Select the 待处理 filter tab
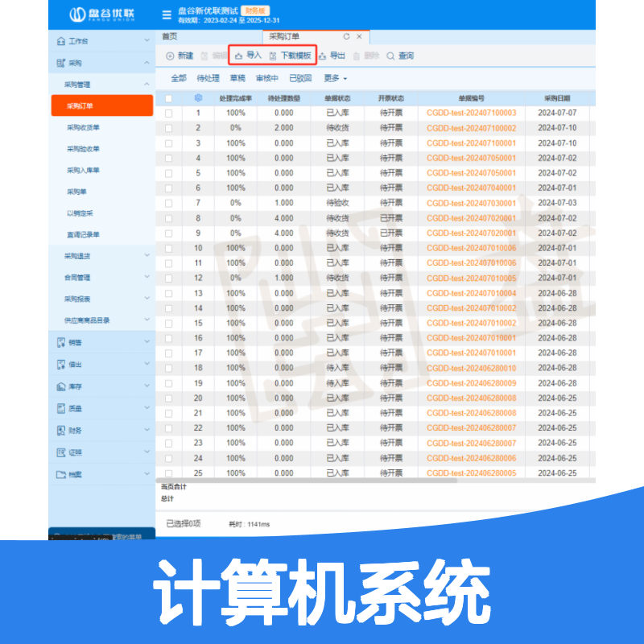The width and height of the screenshot is (644, 644). pos(208,78)
